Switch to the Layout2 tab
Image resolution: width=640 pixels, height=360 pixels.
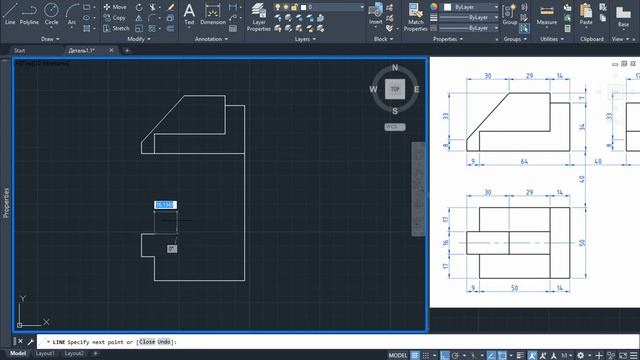click(x=74, y=353)
